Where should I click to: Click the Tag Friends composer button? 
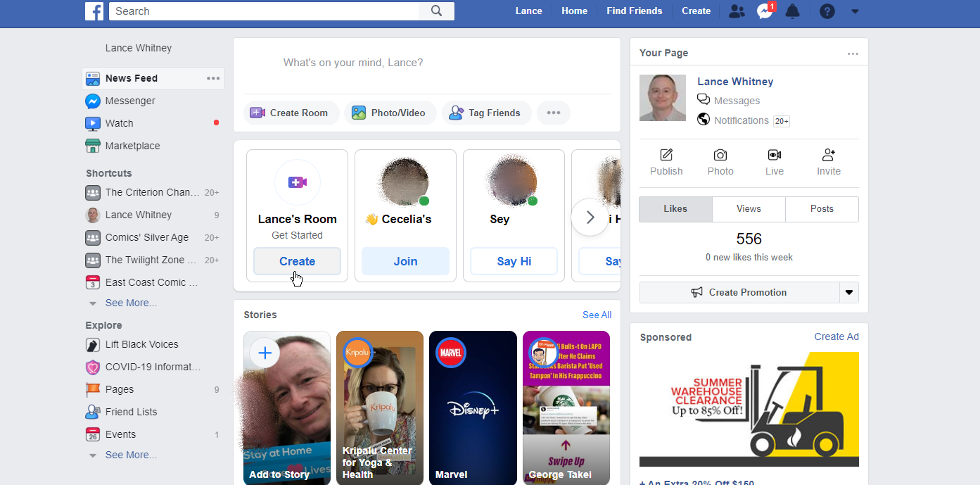pos(487,113)
